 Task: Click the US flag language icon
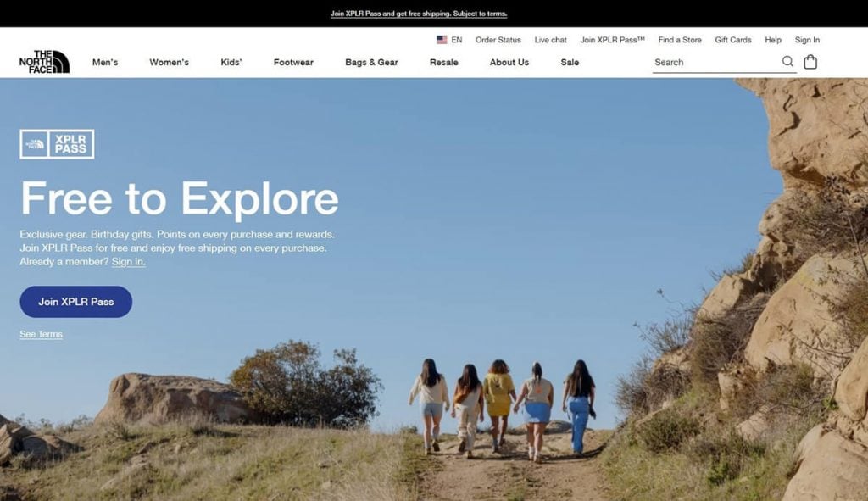click(x=442, y=40)
